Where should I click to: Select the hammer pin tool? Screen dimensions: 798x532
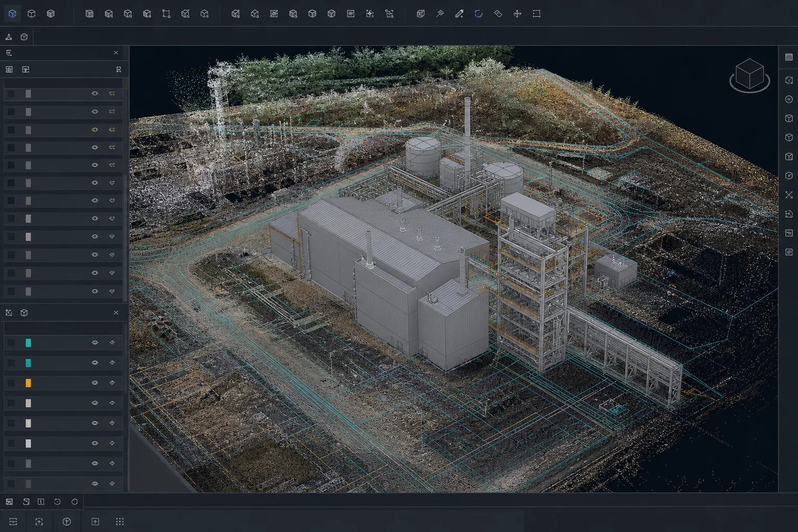coord(440,14)
